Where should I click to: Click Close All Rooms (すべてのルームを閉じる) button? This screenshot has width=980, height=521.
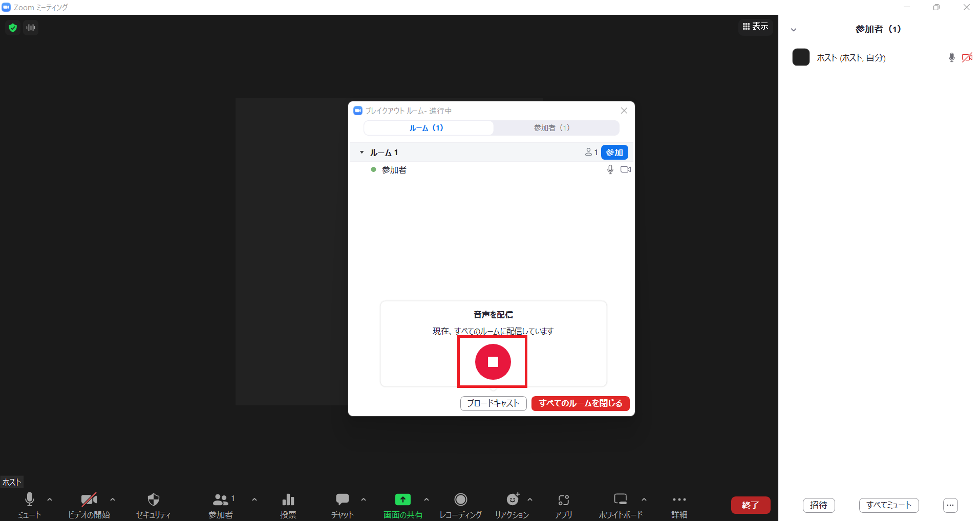tap(580, 403)
